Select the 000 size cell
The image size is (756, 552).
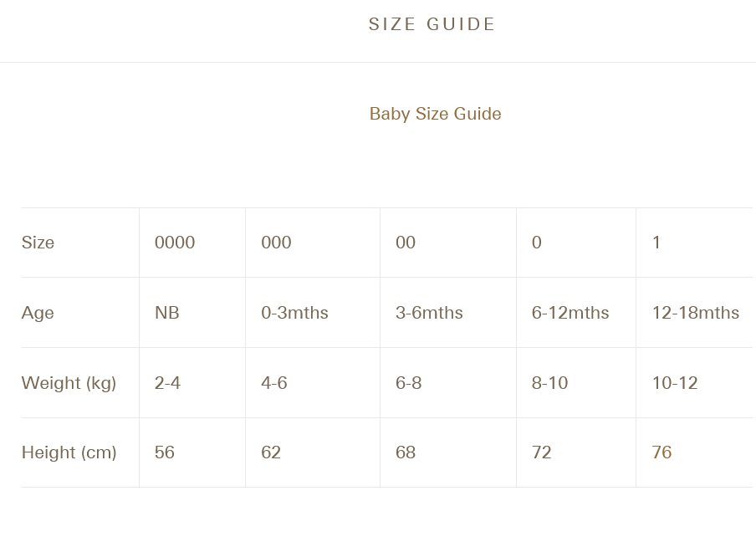pyautogui.click(x=276, y=243)
